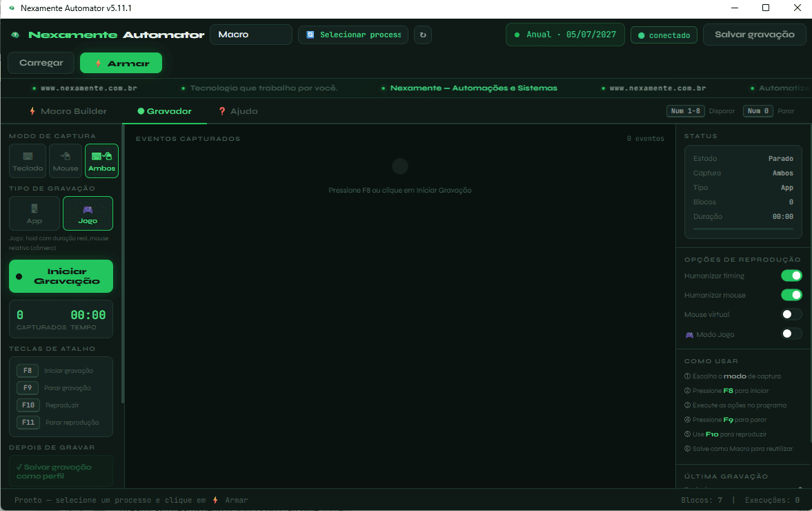Switch to Gravador tab
This screenshot has height=511, width=812.
[164, 111]
